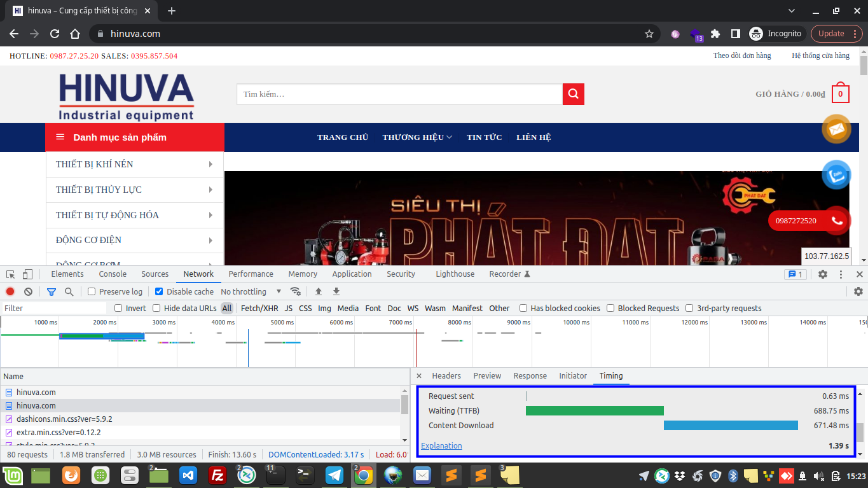Reload the hinuva.com page
868x488 pixels.
pos(55,34)
